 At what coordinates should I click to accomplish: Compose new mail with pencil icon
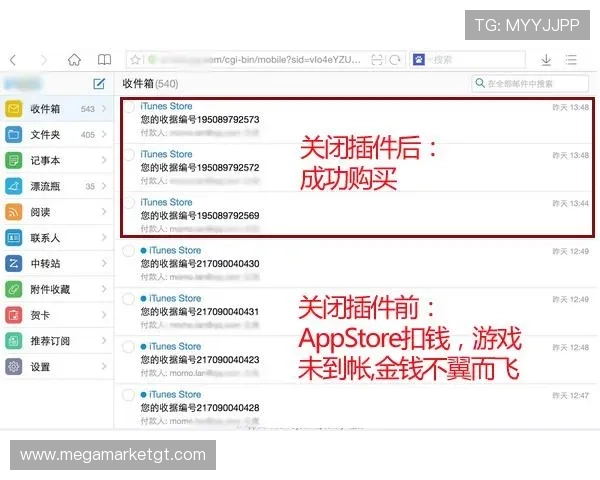(99, 83)
